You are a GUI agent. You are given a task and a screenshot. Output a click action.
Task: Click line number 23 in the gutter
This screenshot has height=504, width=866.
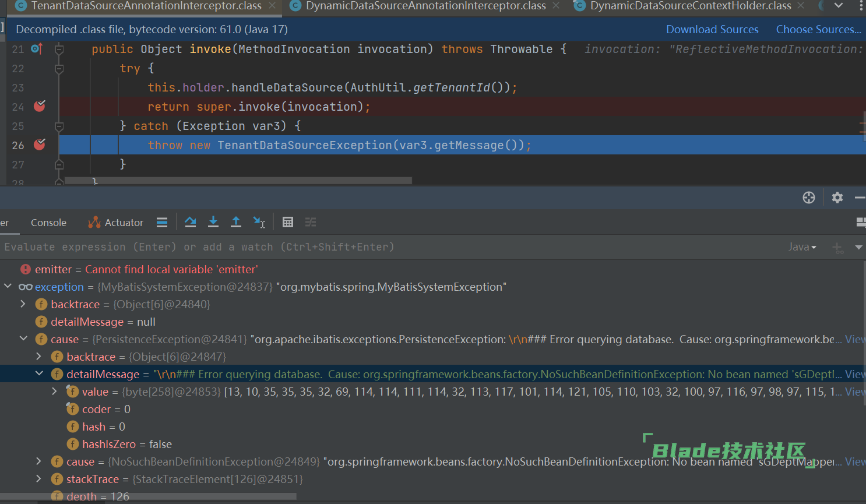tap(18, 87)
